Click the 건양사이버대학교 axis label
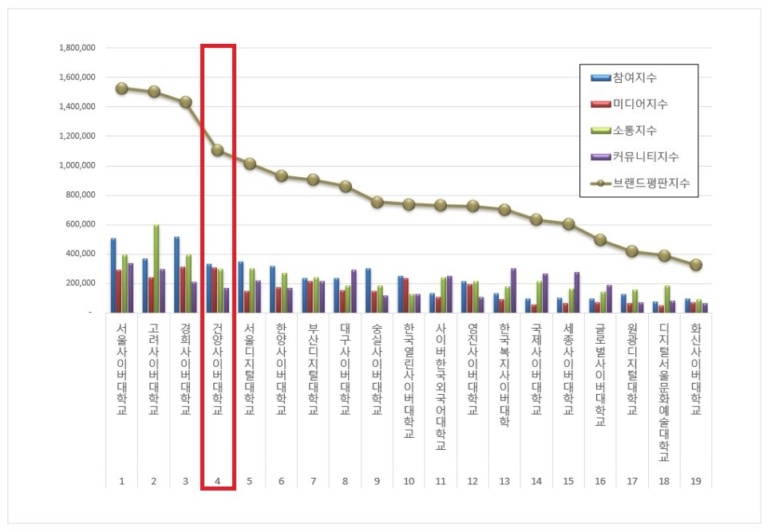 (217, 368)
